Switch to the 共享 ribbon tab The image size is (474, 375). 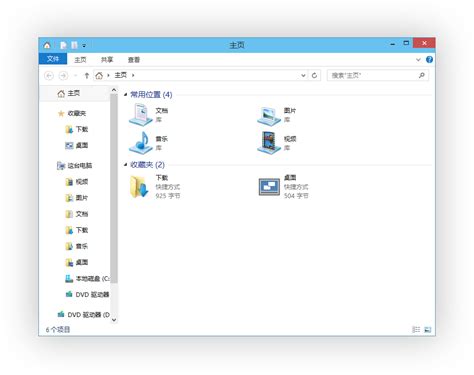click(107, 60)
